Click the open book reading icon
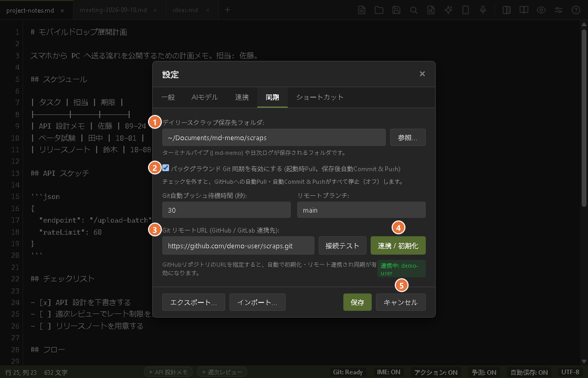This screenshot has height=378, width=588. [524, 10]
